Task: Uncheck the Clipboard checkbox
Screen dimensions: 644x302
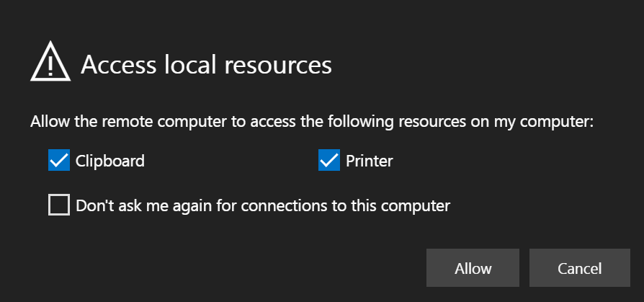Action: 58,160
